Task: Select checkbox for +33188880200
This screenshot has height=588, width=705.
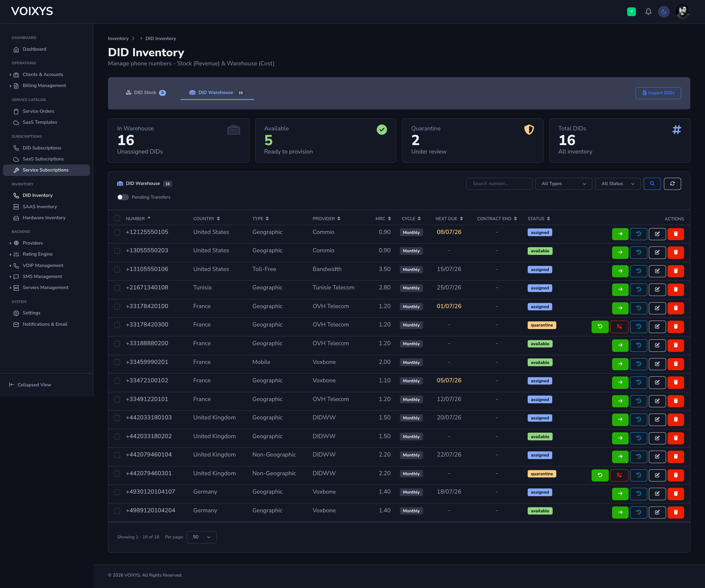Action: (117, 344)
